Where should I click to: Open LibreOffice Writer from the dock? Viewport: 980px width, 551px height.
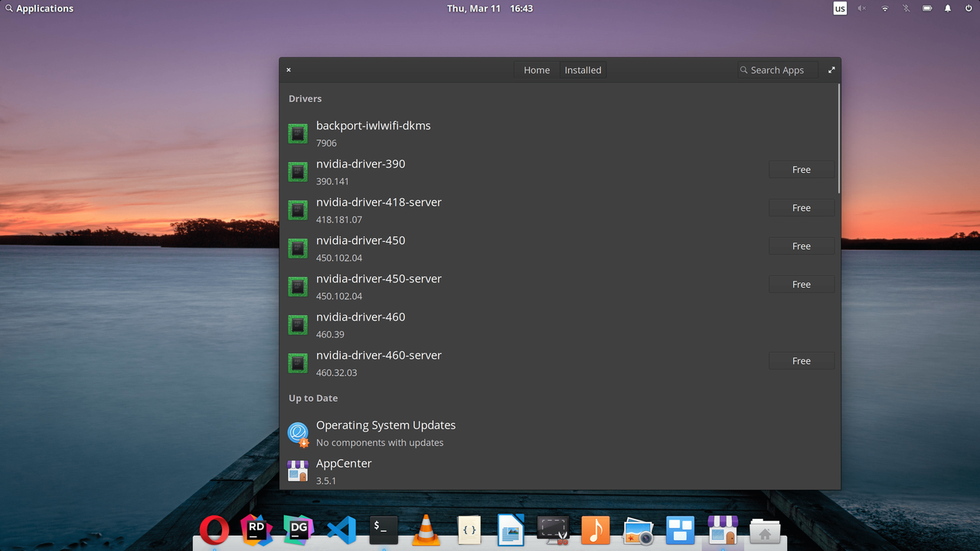tap(511, 530)
